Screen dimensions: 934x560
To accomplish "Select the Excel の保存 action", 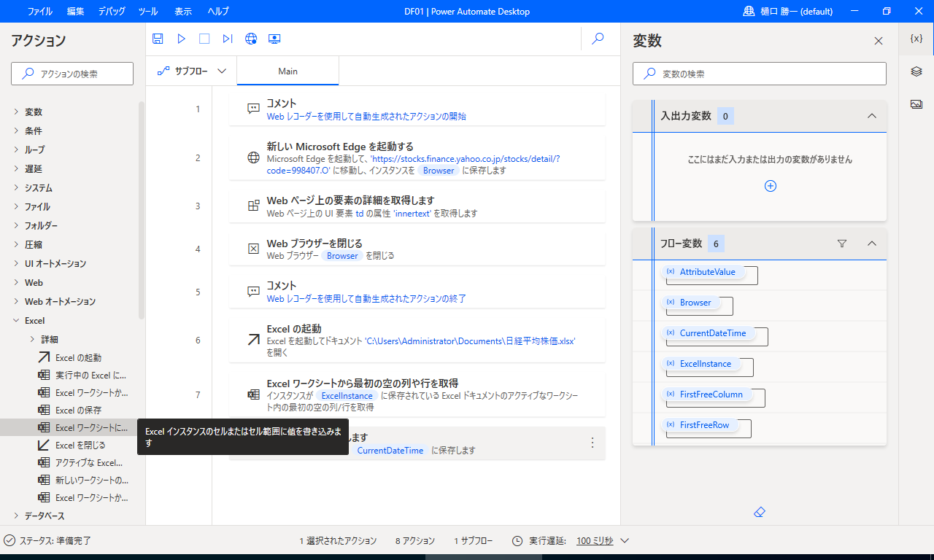I will point(78,410).
